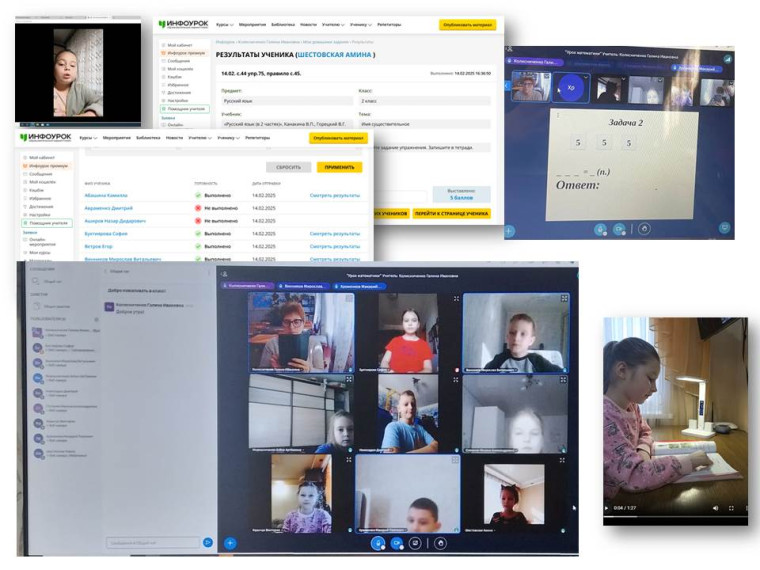Toggle the camera in the Задача 2 call
This screenshot has width=760, height=570.
tap(619, 229)
